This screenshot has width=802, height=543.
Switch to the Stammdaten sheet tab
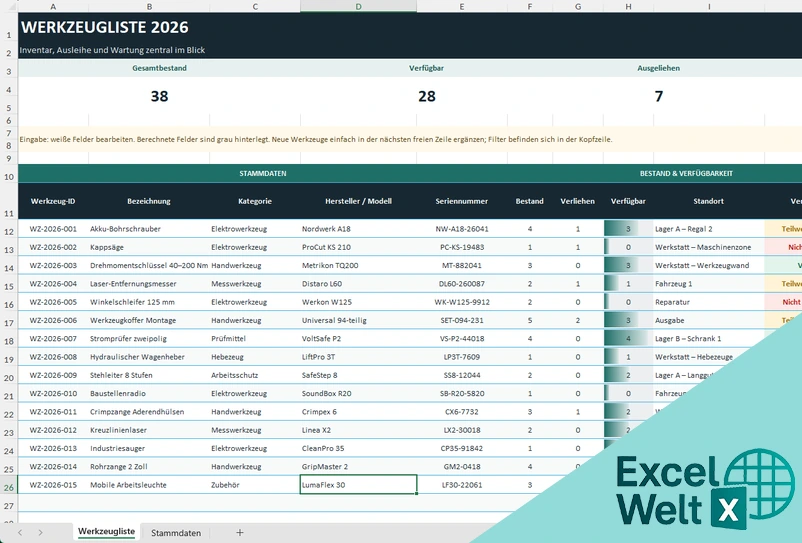coord(175,533)
